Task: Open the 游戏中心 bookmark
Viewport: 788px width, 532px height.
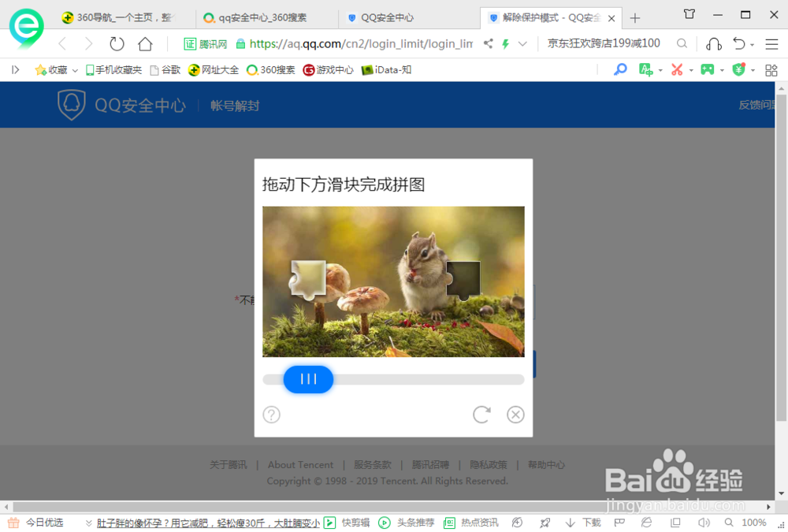Action: [x=328, y=70]
